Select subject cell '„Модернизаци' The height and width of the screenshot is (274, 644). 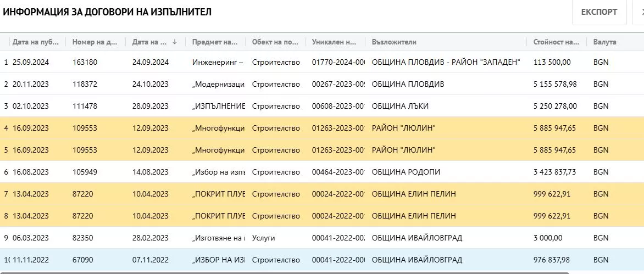tap(219, 84)
